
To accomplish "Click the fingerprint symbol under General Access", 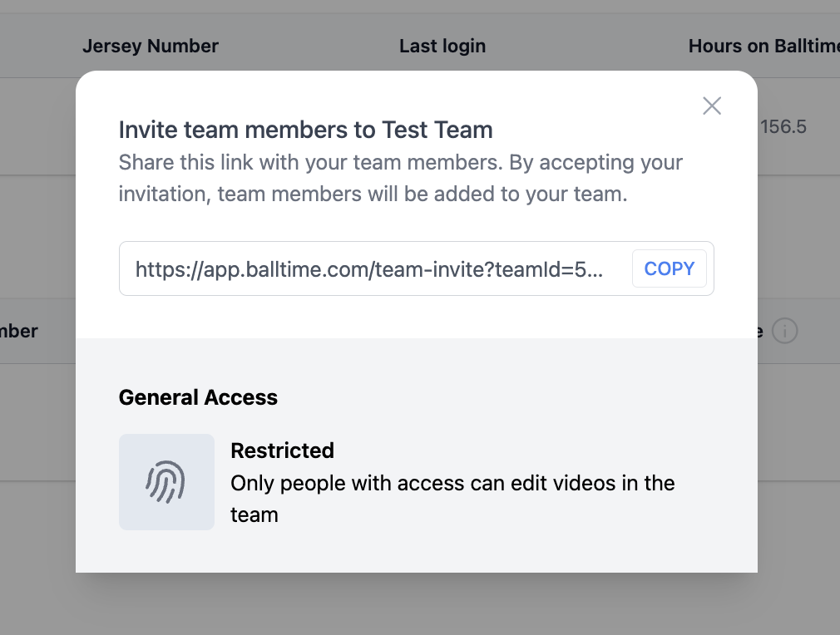I will click(166, 482).
